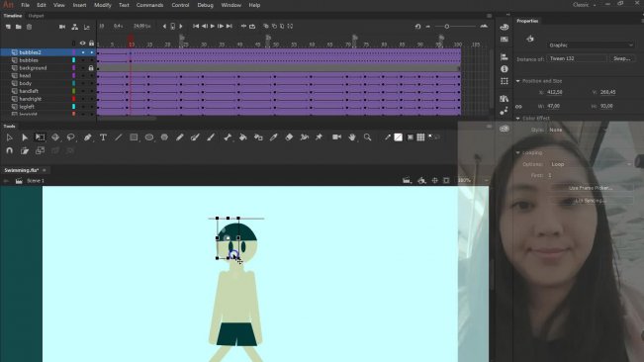Select the Free Transform tool
This screenshot has width=644, height=362.
pyautogui.click(x=40, y=137)
